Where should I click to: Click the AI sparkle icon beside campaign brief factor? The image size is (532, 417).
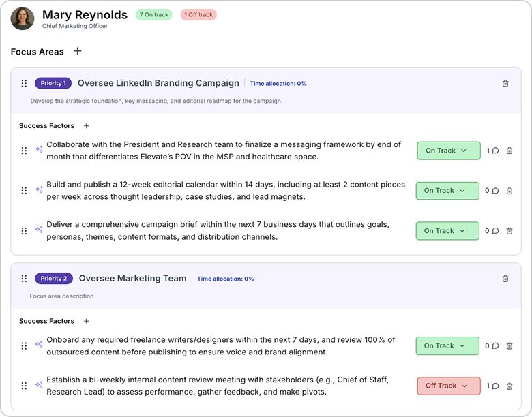pyautogui.click(x=39, y=230)
